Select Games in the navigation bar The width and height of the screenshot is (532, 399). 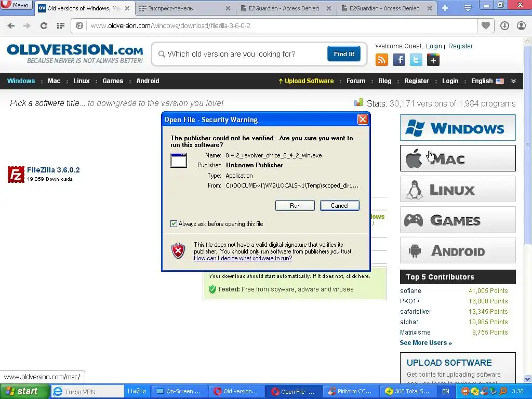pyautogui.click(x=113, y=81)
